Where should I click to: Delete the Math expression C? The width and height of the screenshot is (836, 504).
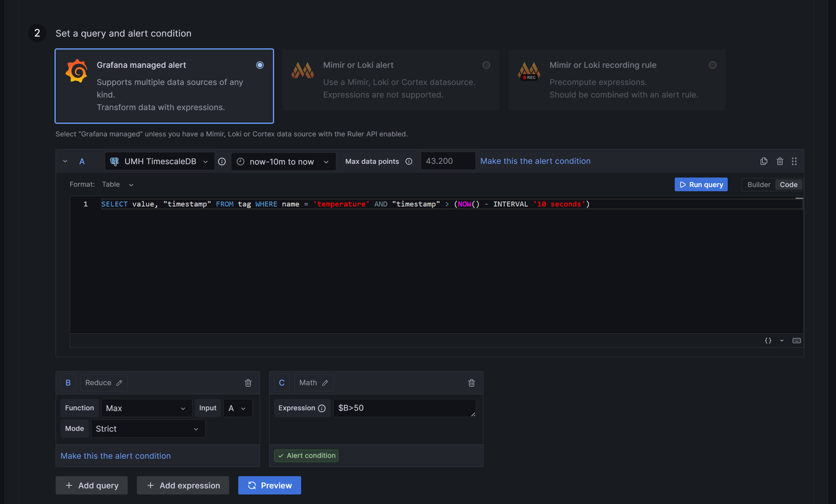(472, 383)
